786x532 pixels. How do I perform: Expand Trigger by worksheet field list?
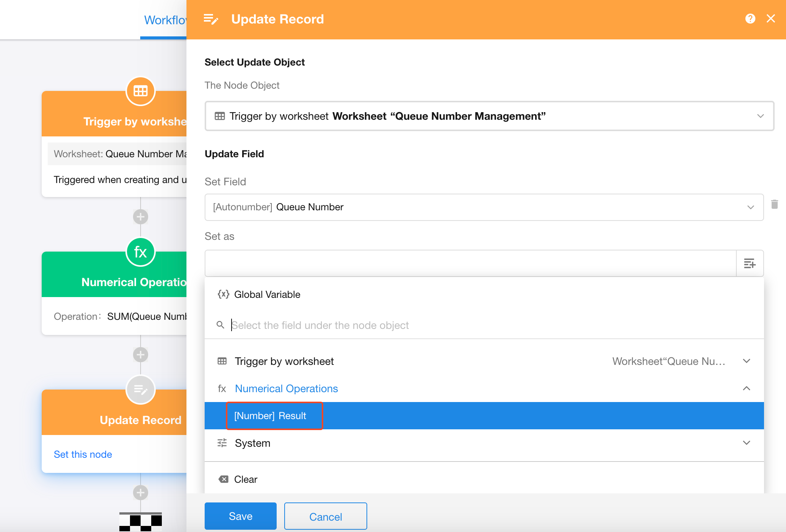(746, 361)
